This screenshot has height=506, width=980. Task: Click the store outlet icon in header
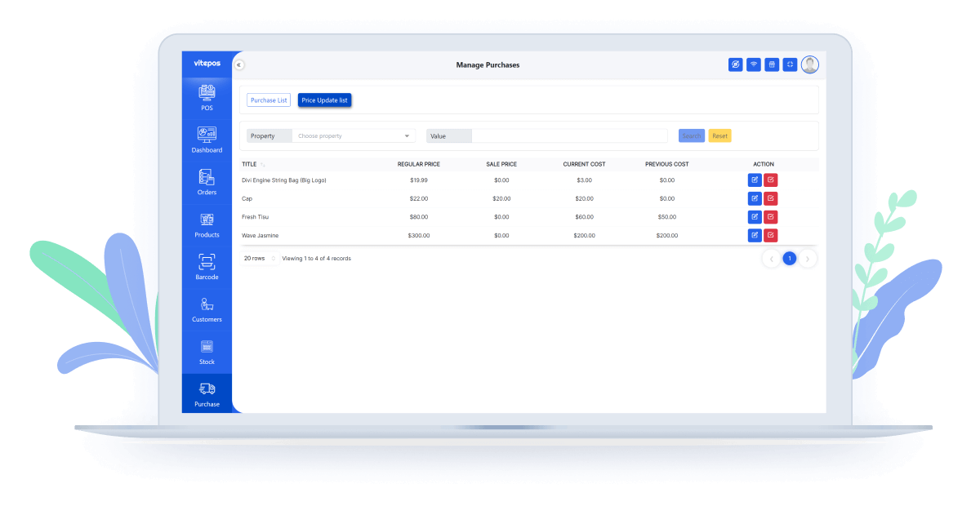772,64
